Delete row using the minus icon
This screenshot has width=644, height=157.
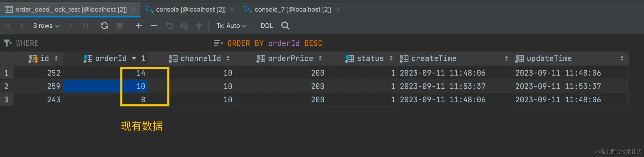pos(154,26)
